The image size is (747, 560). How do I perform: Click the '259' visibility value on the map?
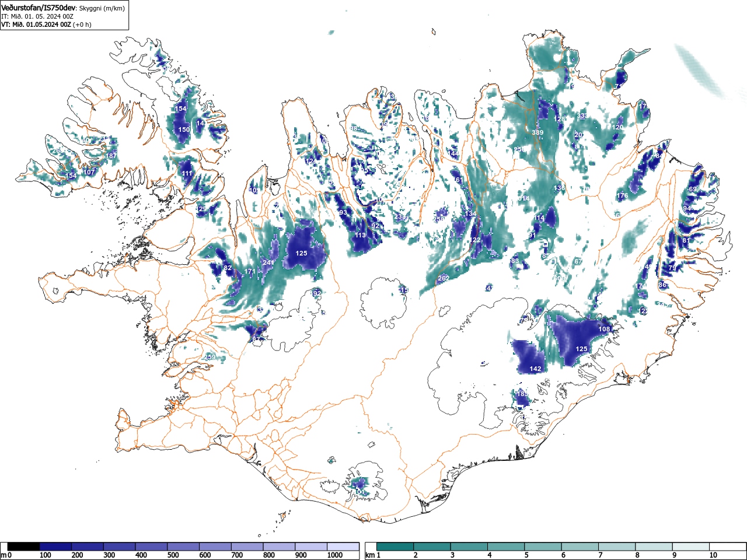pyautogui.click(x=210, y=358)
